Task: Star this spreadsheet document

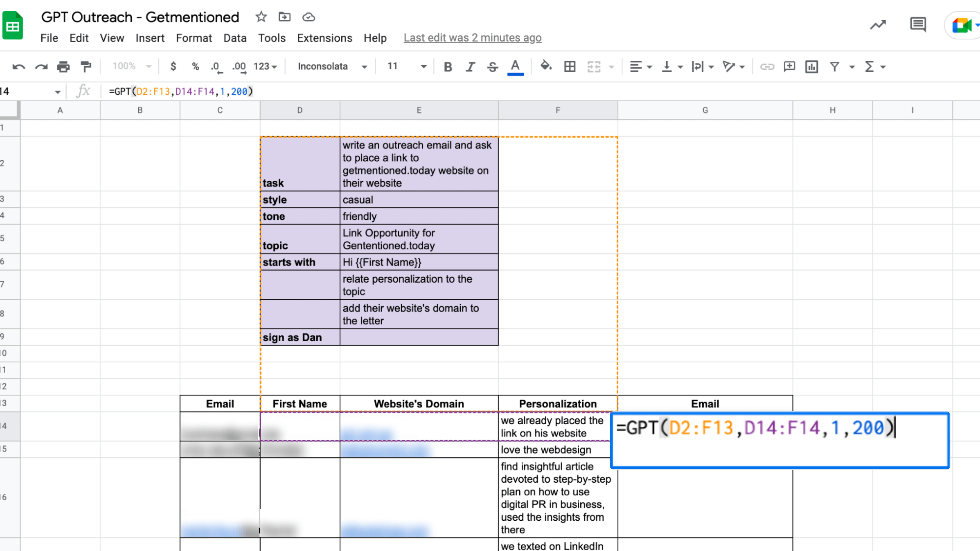Action: [261, 17]
